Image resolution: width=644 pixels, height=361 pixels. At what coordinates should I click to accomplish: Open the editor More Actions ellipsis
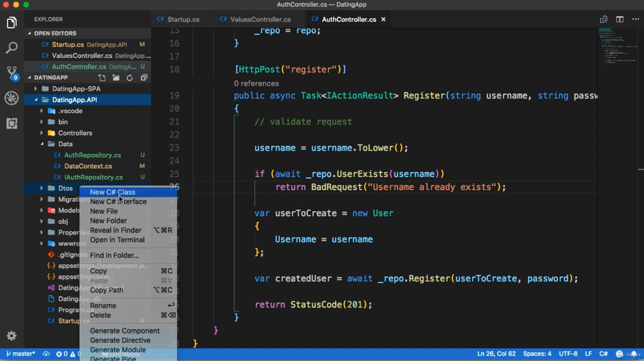click(636, 19)
